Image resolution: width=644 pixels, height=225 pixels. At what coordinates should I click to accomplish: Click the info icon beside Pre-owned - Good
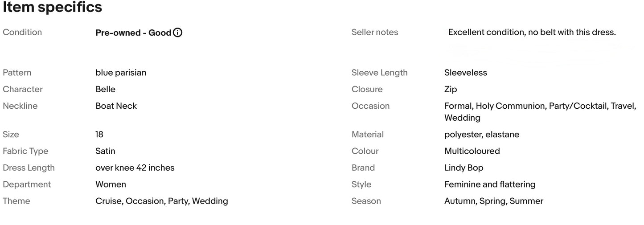[177, 33]
